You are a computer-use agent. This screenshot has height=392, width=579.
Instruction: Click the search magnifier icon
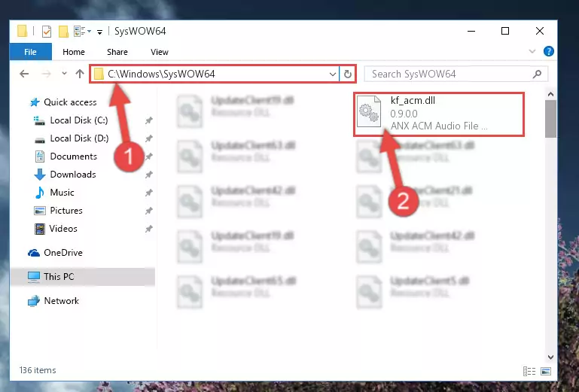pyautogui.click(x=538, y=74)
